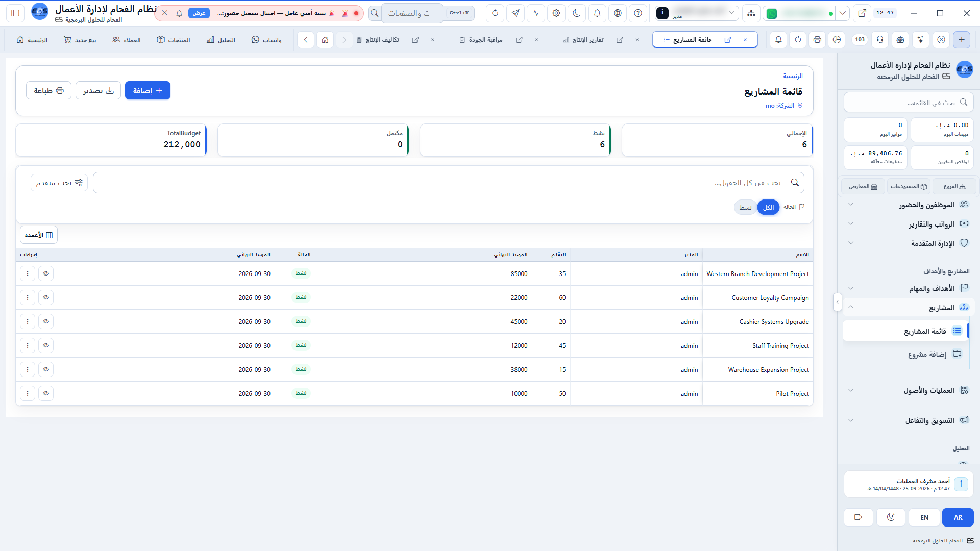Click the refresh icon in top bar
Screen dimensions: 980x551
[x=495, y=13]
